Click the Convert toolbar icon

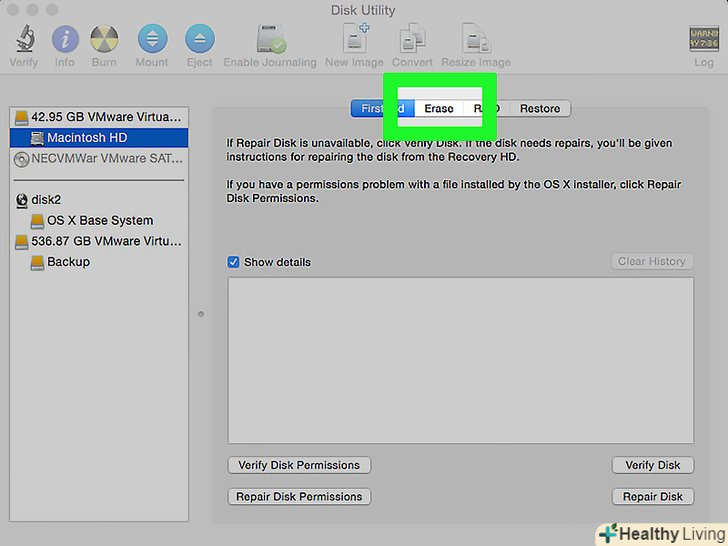pyautogui.click(x=412, y=38)
